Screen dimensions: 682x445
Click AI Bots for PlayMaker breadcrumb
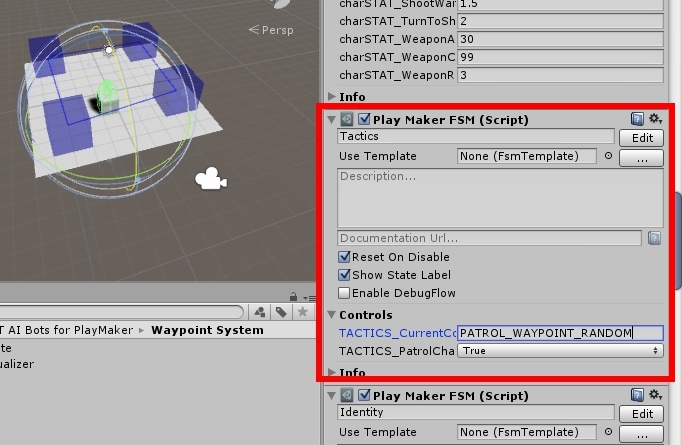coord(67,330)
